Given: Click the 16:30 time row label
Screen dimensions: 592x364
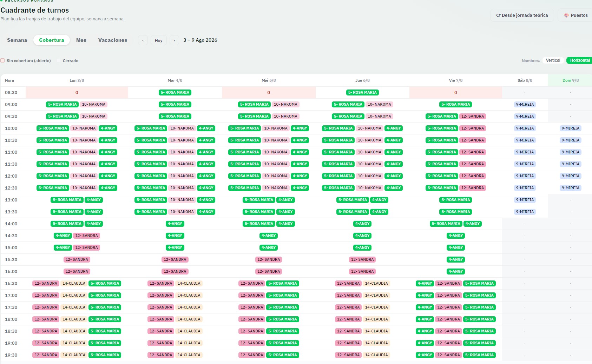Looking at the screenshot, I should click(11, 284).
